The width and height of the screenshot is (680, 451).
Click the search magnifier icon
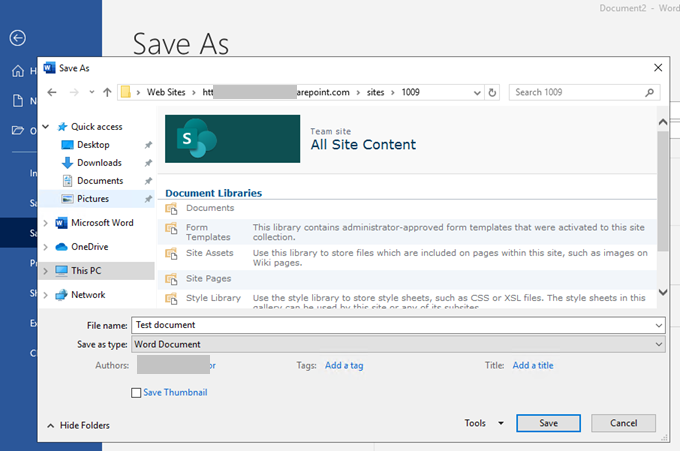coord(649,92)
